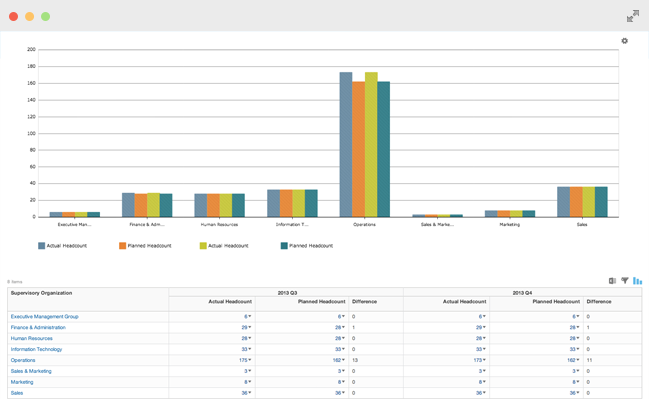
Task: Toggle the blue-gray Actual Headcount legend series
Action: 62,246
